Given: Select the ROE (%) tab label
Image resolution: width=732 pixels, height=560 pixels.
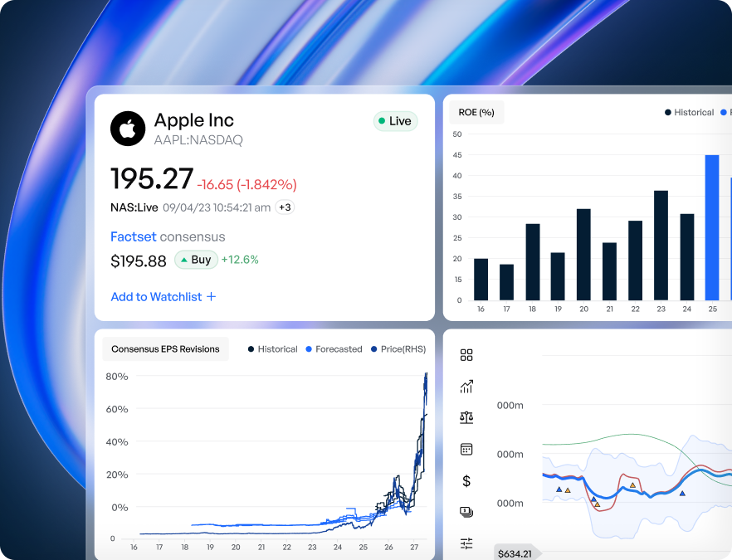Looking at the screenshot, I should [476, 112].
